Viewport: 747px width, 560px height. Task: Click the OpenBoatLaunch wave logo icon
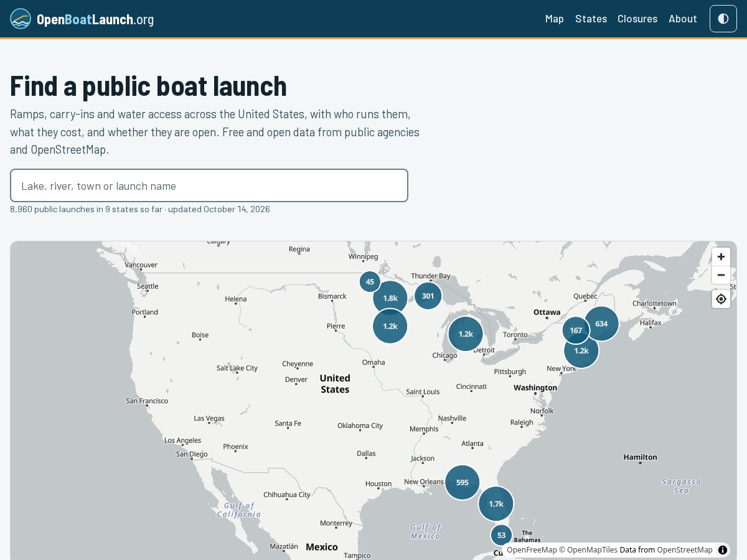point(21,19)
